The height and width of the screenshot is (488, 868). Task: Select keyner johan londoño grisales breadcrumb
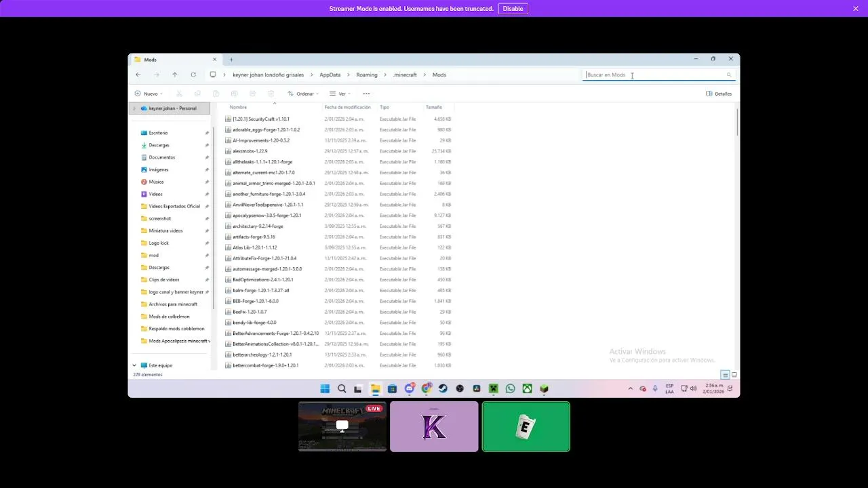pos(267,75)
